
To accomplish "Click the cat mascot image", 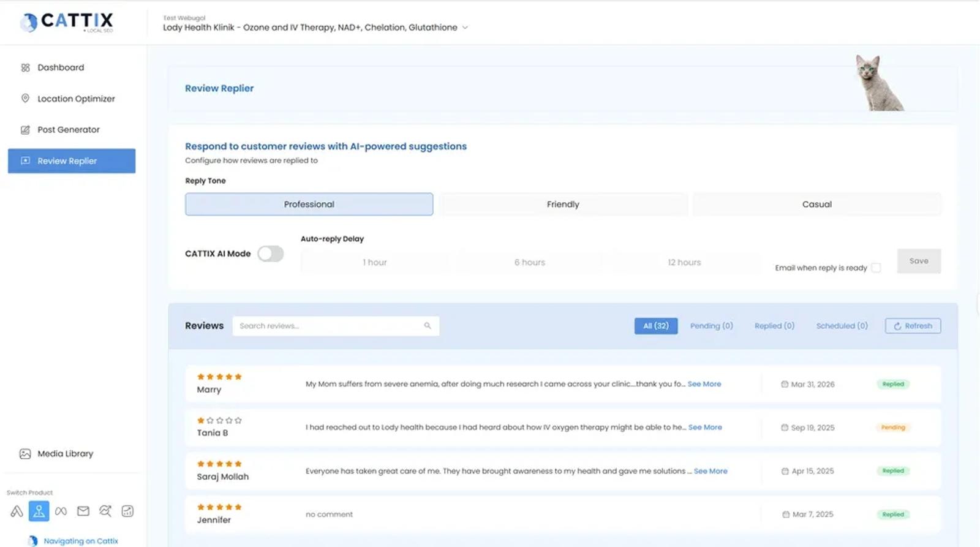I will coord(879,83).
